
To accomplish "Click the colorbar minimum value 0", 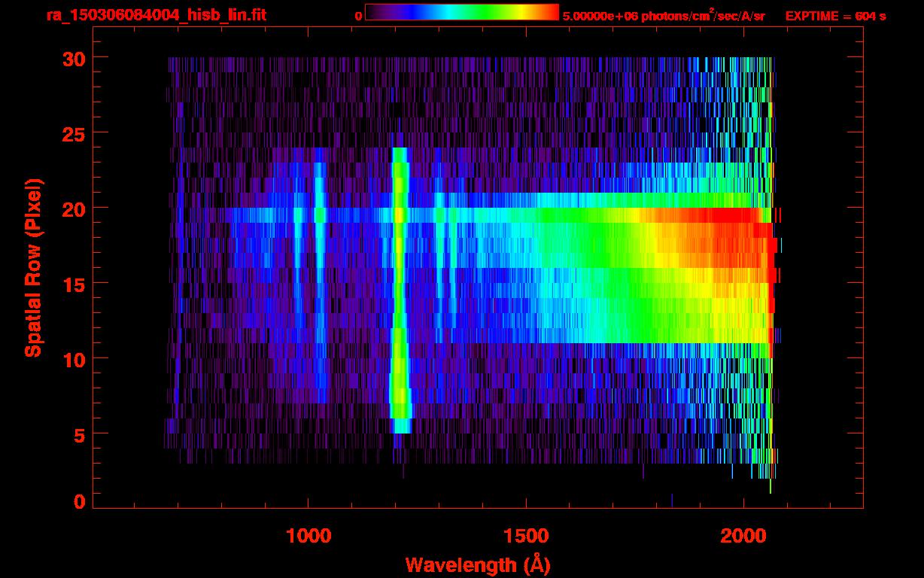I will click(x=358, y=15).
